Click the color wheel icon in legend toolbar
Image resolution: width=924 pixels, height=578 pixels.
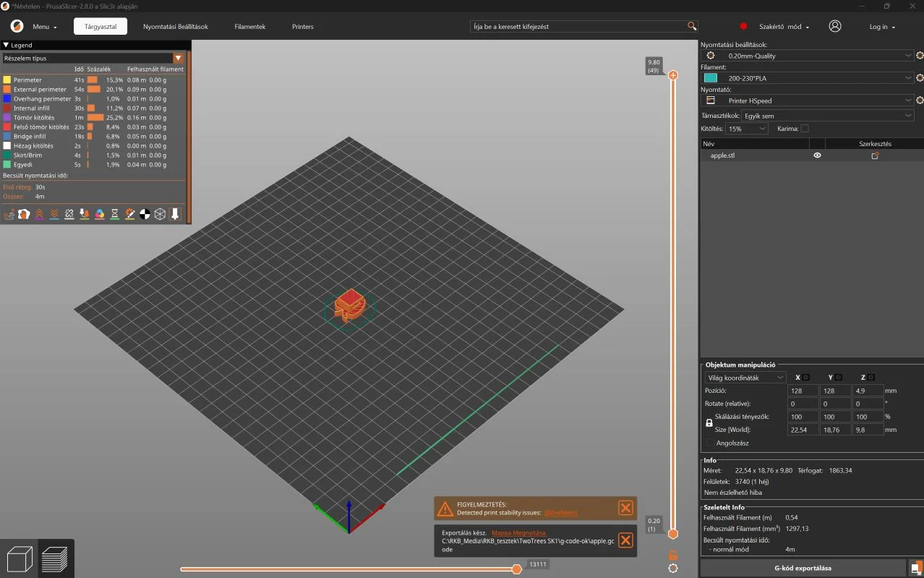[x=100, y=214]
